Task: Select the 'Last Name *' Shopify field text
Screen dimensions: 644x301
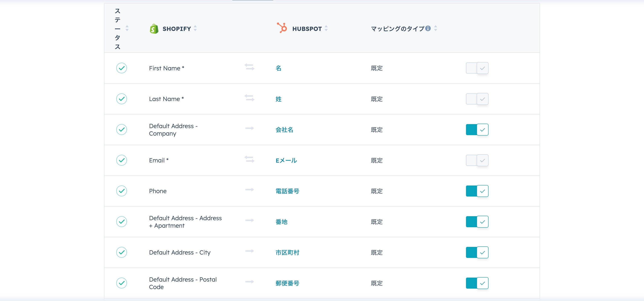Action: click(166, 99)
